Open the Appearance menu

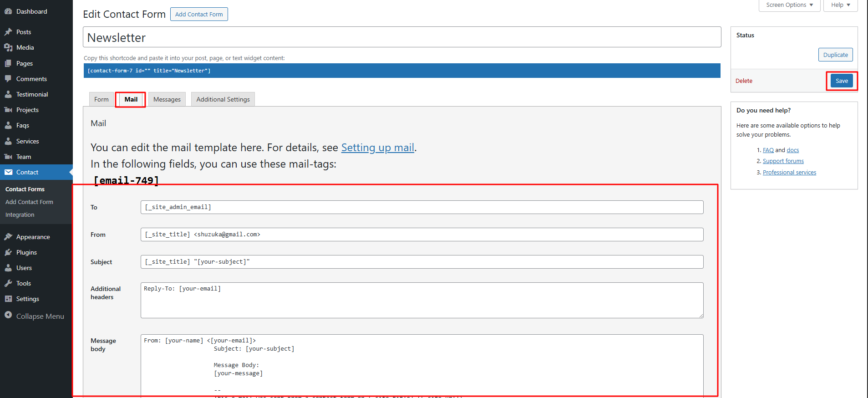[36, 237]
